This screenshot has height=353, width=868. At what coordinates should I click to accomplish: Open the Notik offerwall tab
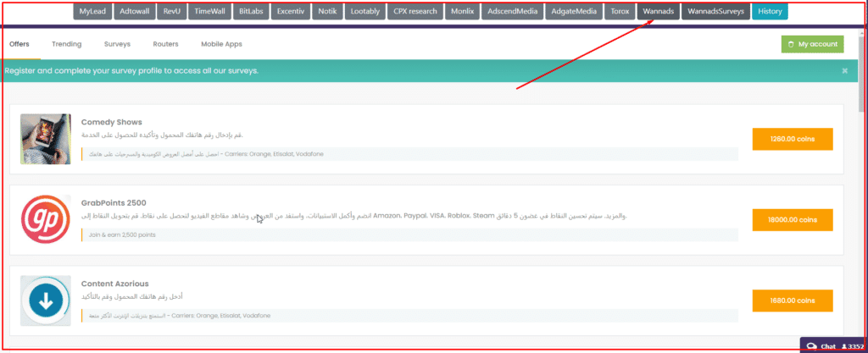327,11
